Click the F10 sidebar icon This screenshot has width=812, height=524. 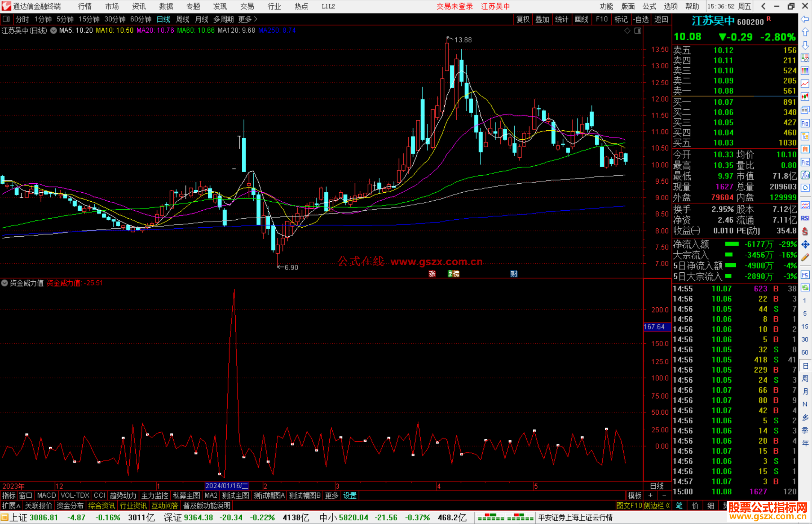click(x=804, y=123)
